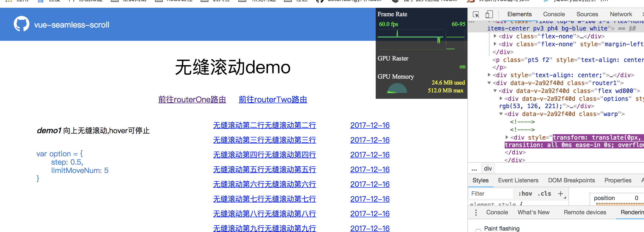Click the node course bookmark icon

click(159, 0)
